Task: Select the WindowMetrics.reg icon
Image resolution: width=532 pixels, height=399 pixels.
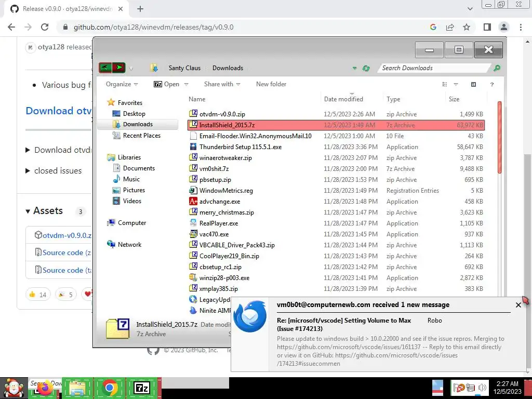Action: point(193,190)
